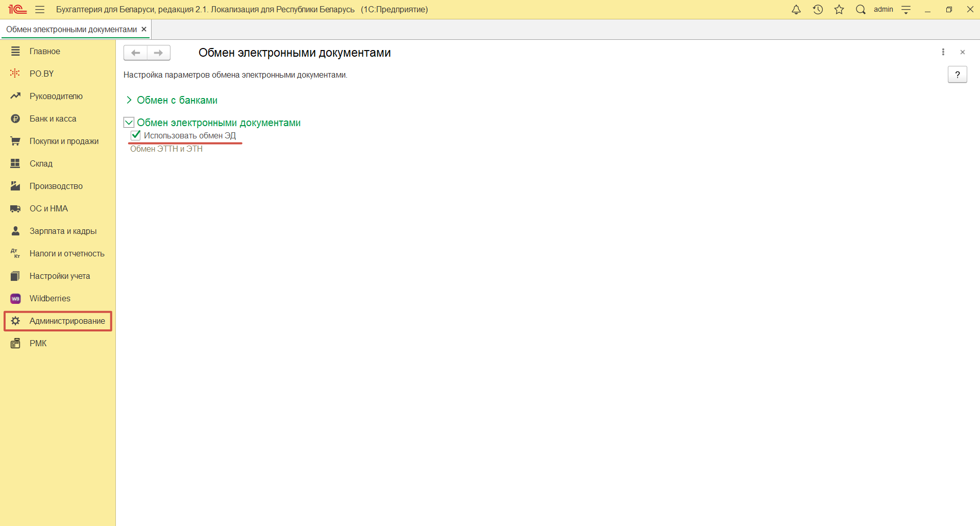Click the Покупки и продажи cart icon
This screenshot has height=526, width=980.
pyautogui.click(x=15, y=141)
